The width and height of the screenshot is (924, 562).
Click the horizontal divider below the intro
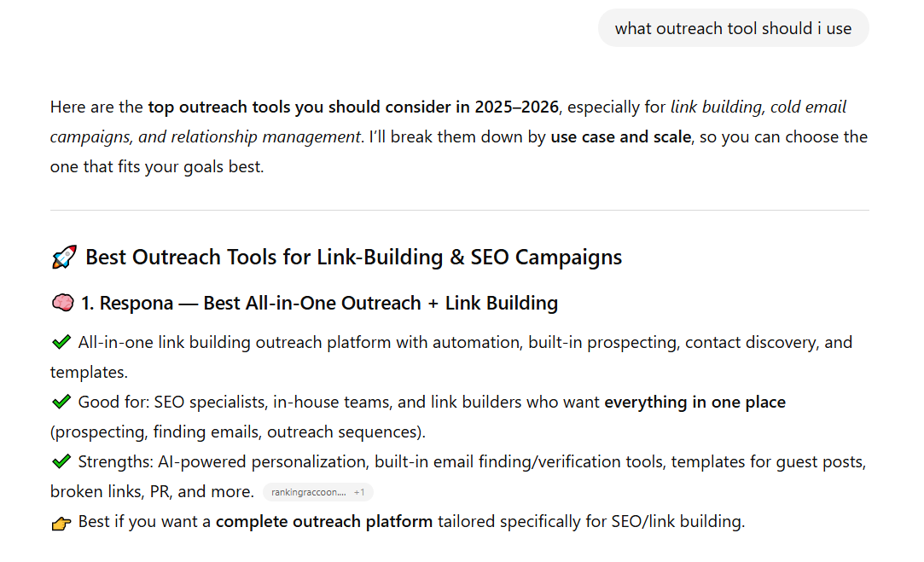click(x=460, y=210)
